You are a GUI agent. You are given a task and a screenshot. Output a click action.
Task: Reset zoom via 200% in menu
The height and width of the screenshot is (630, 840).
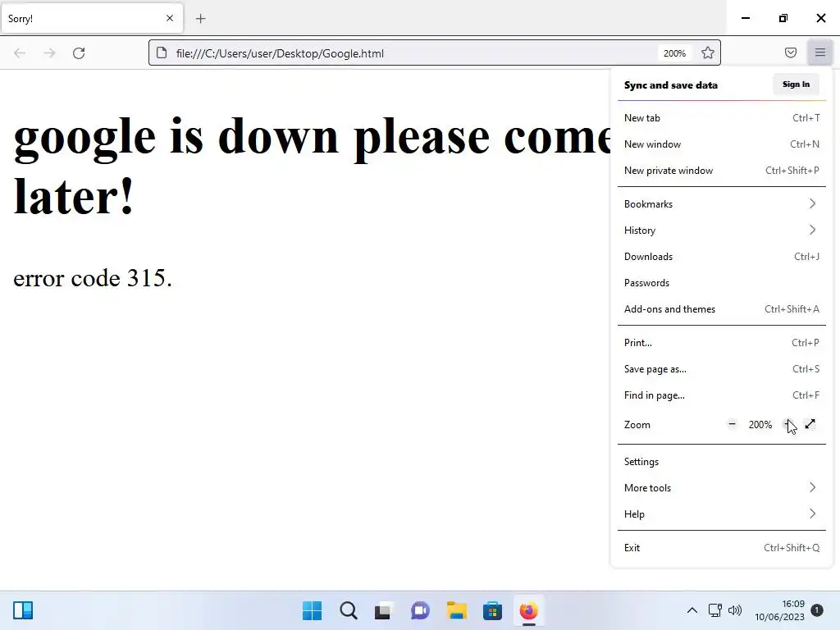[x=760, y=425]
